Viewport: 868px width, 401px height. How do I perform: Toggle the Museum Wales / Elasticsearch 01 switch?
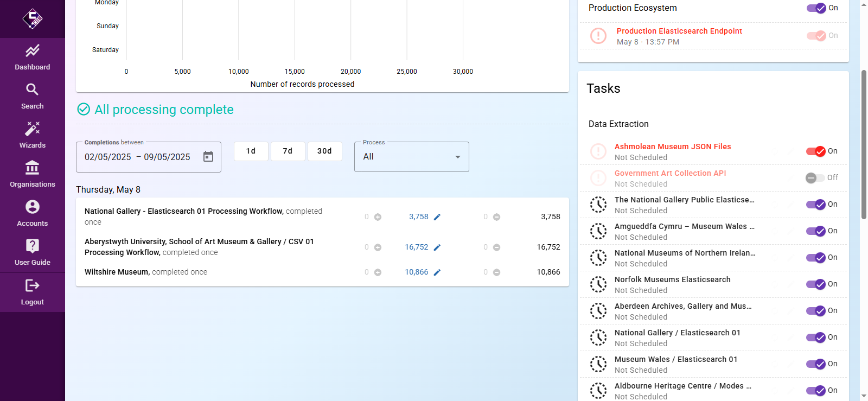pyautogui.click(x=816, y=364)
